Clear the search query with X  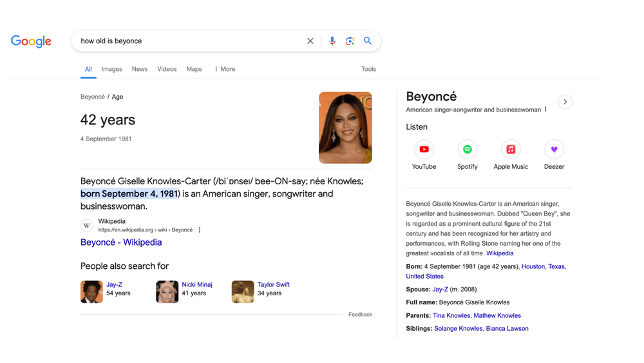click(310, 41)
